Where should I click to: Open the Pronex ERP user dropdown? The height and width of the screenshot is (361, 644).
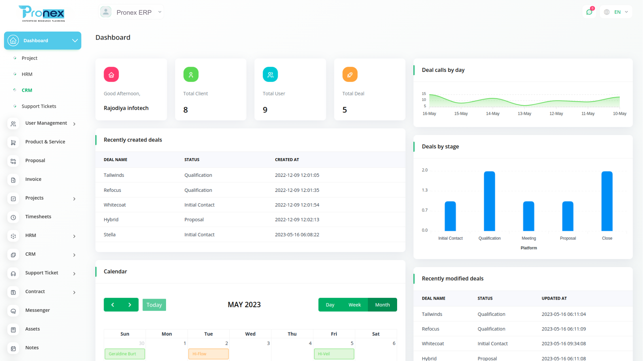[x=131, y=12]
